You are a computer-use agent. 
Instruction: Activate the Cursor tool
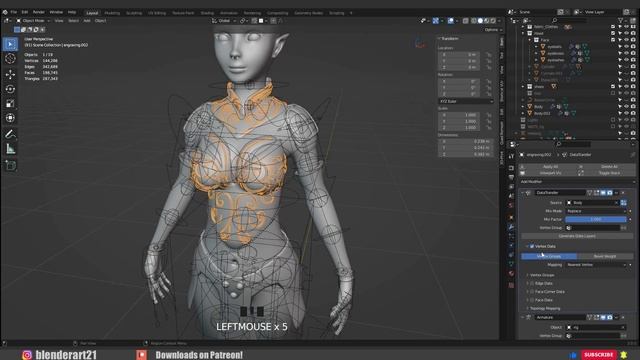point(10,59)
